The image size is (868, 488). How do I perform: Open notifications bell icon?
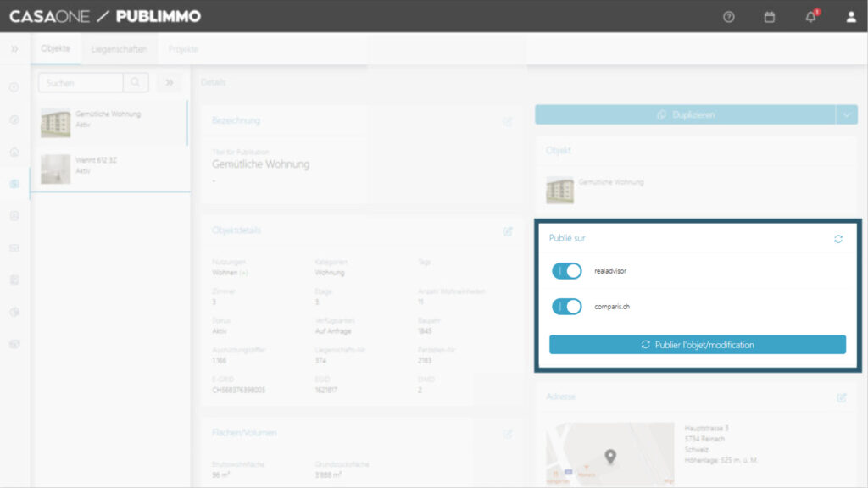click(x=810, y=17)
